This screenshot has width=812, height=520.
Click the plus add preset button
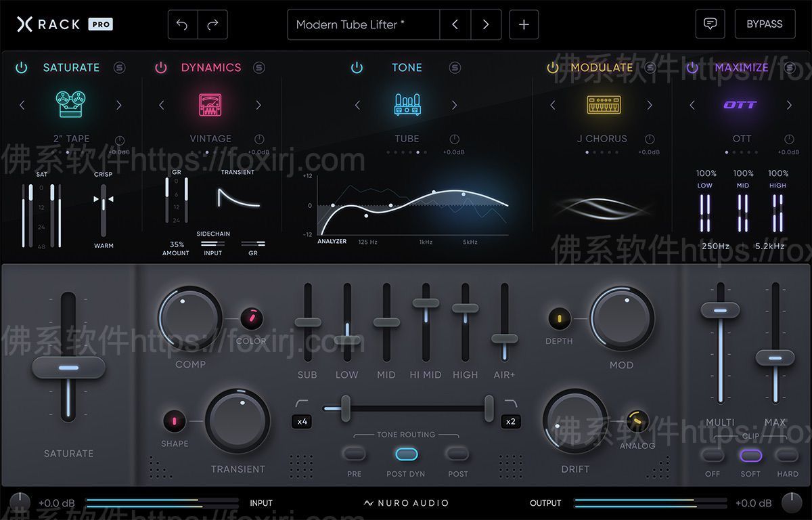(x=524, y=24)
